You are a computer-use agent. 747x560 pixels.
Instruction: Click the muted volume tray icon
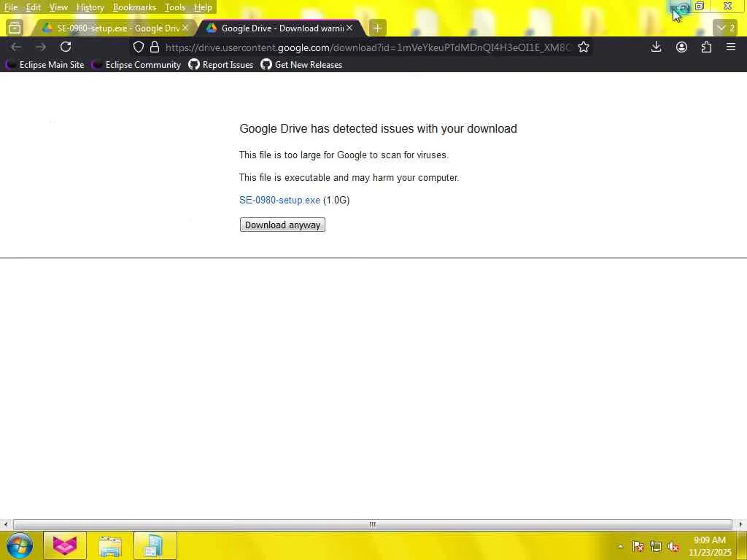point(673,546)
